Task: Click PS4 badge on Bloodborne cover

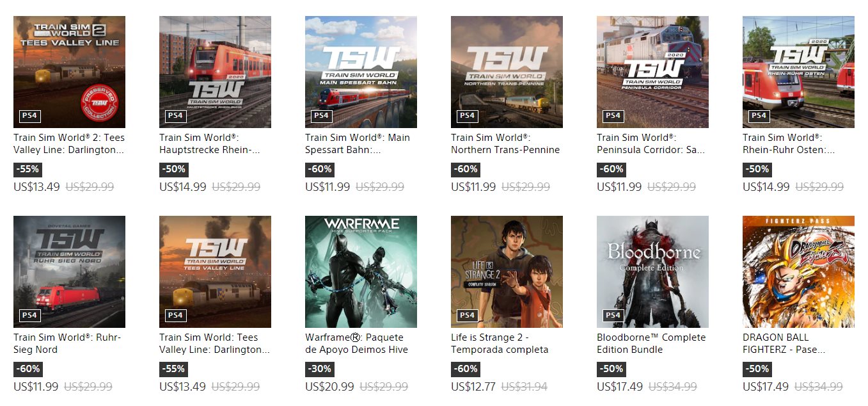Action: point(613,316)
